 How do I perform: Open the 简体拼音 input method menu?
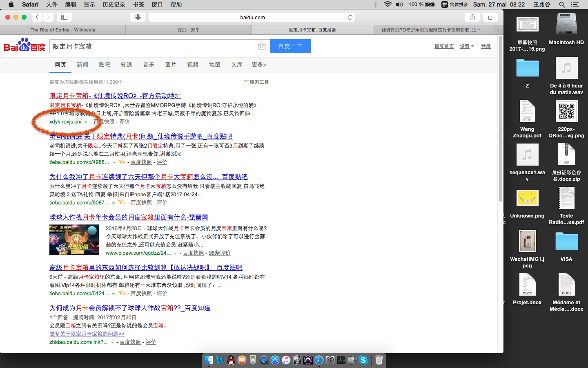point(454,4)
